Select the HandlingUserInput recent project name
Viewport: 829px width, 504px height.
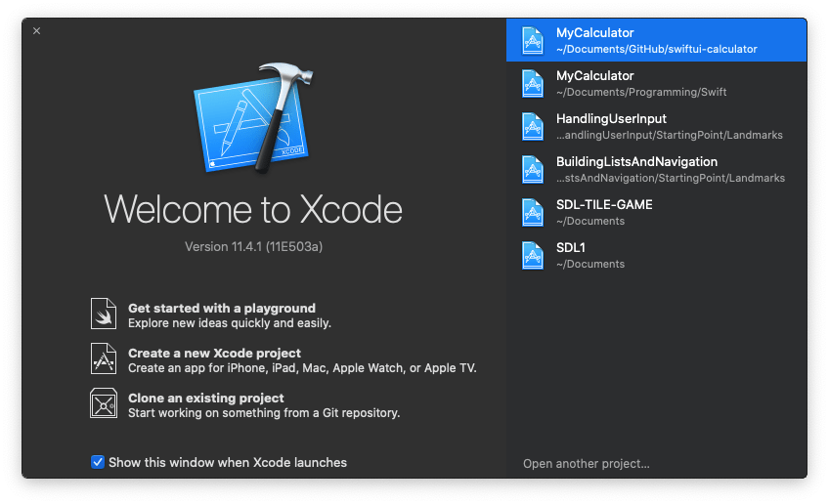point(611,118)
